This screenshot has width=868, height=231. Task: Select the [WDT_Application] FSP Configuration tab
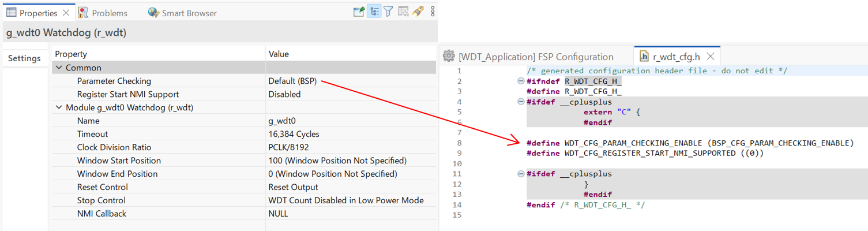click(536, 57)
